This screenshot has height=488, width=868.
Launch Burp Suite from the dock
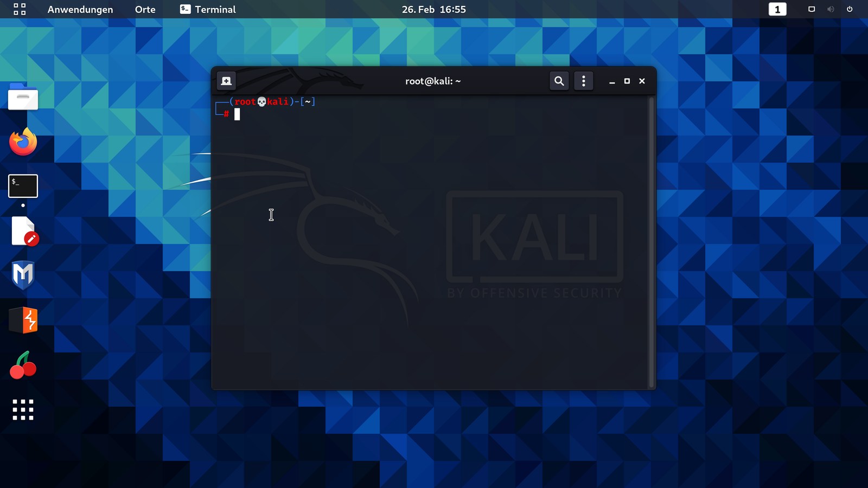pyautogui.click(x=23, y=320)
